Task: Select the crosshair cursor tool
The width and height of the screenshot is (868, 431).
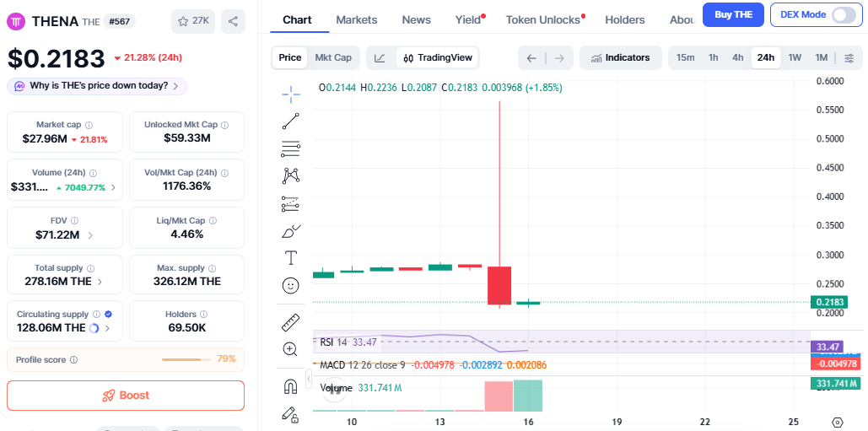Action: pyautogui.click(x=291, y=94)
